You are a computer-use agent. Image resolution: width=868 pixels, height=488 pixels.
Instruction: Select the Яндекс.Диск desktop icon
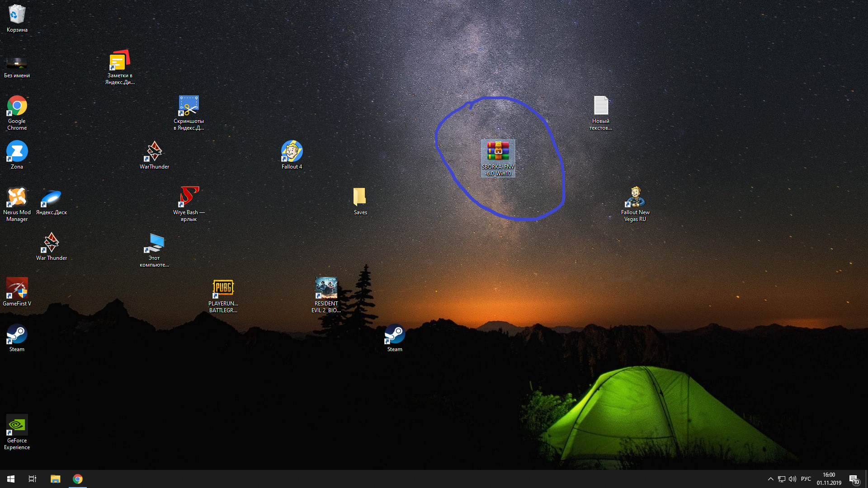coord(52,197)
